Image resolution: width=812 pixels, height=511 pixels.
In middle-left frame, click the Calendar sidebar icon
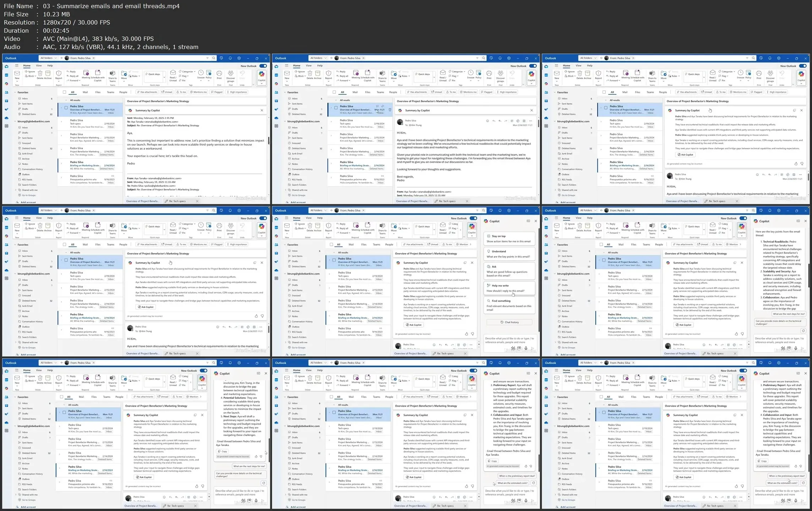tap(6, 227)
